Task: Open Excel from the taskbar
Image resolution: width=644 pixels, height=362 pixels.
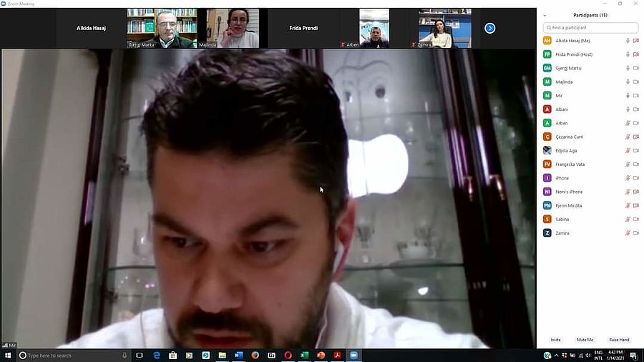Action: [304, 356]
